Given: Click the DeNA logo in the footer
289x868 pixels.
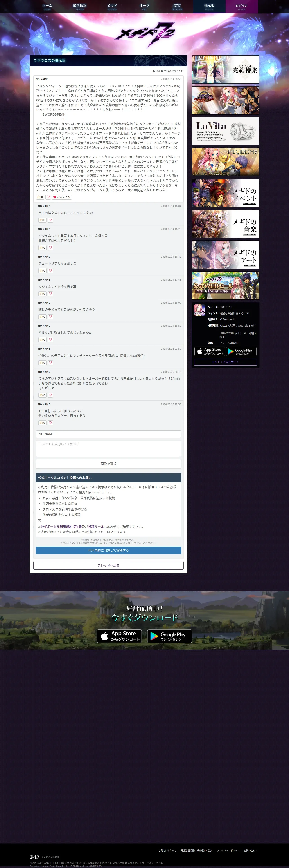Looking at the screenshot, I should (x=35, y=857).
